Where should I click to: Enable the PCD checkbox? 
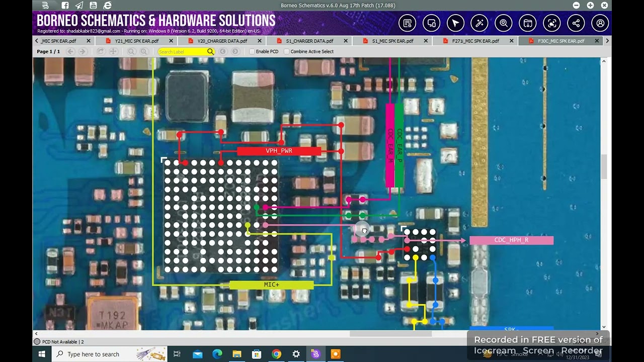pos(252,51)
